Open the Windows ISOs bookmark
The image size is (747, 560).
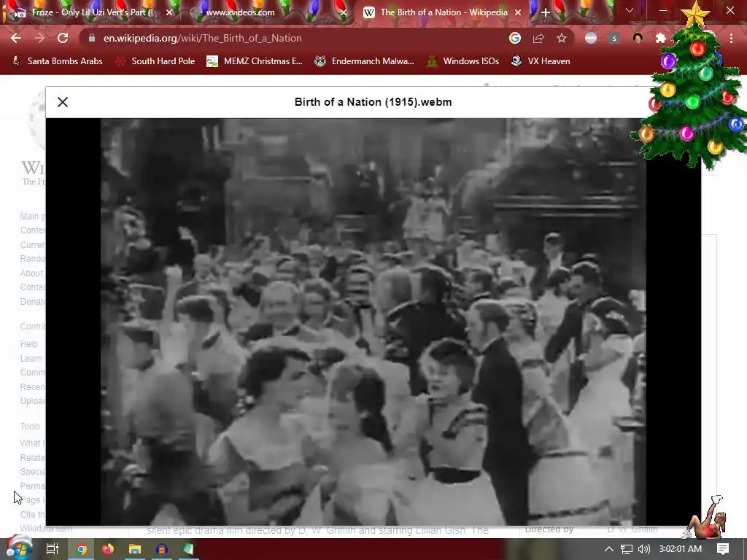(x=462, y=61)
